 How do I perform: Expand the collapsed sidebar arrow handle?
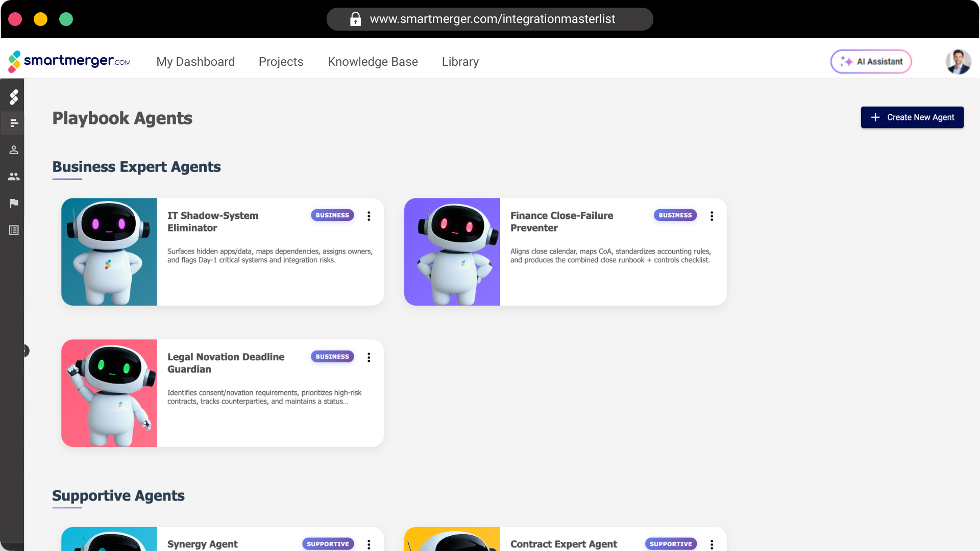[26, 350]
